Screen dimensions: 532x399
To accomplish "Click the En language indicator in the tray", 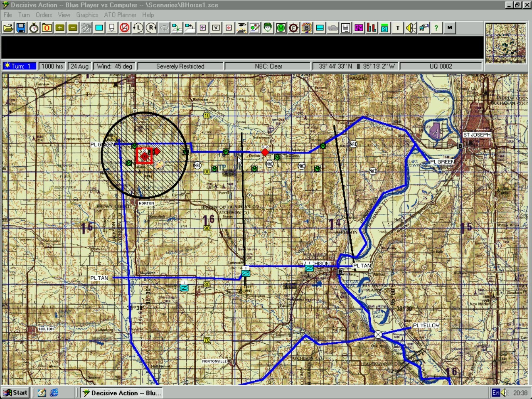I will (496, 393).
